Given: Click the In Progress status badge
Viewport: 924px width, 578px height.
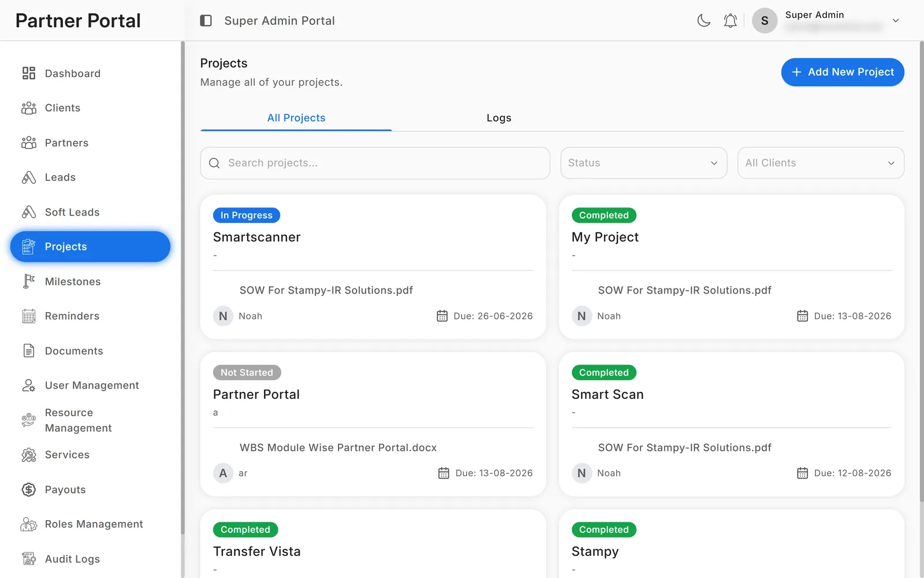Looking at the screenshot, I should (x=247, y=216).
